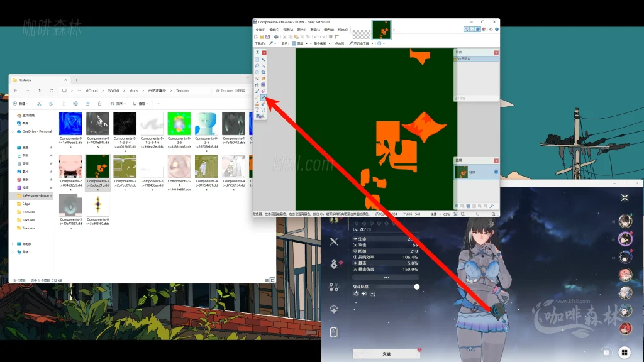This screenshot has width=644, height=362.
Task: Select the Gradient tool
Action: pyautogui.click(x=264, y=85)
